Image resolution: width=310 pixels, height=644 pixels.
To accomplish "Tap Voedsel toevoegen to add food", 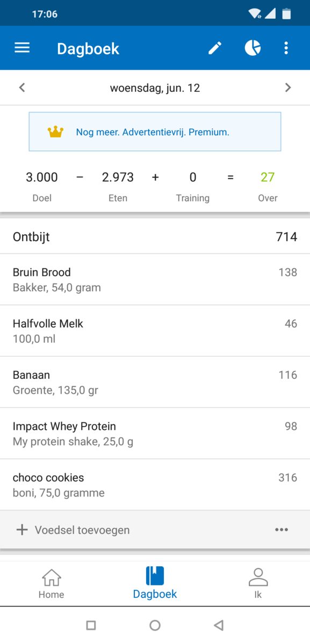I will point(81,530).
